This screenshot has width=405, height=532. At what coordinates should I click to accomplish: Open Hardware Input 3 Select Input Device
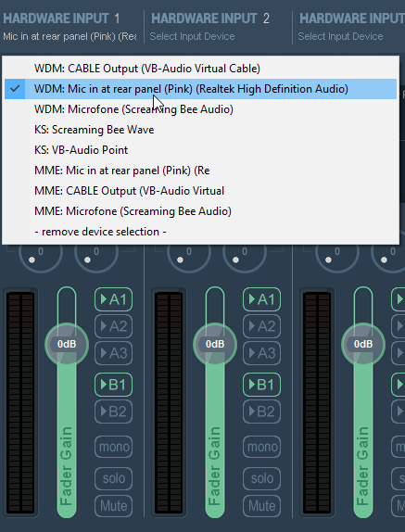pyautogui.click(x=340, y=36)
